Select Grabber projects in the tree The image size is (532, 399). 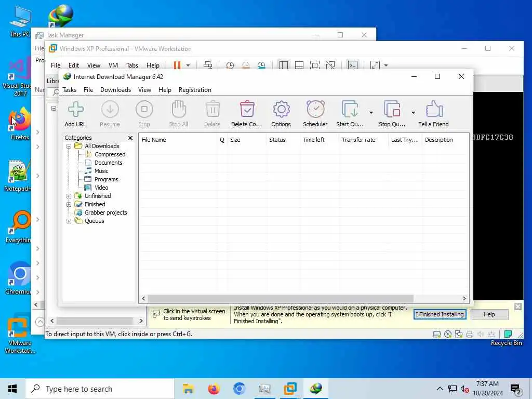pyautogui.click(x=105, y=212)
